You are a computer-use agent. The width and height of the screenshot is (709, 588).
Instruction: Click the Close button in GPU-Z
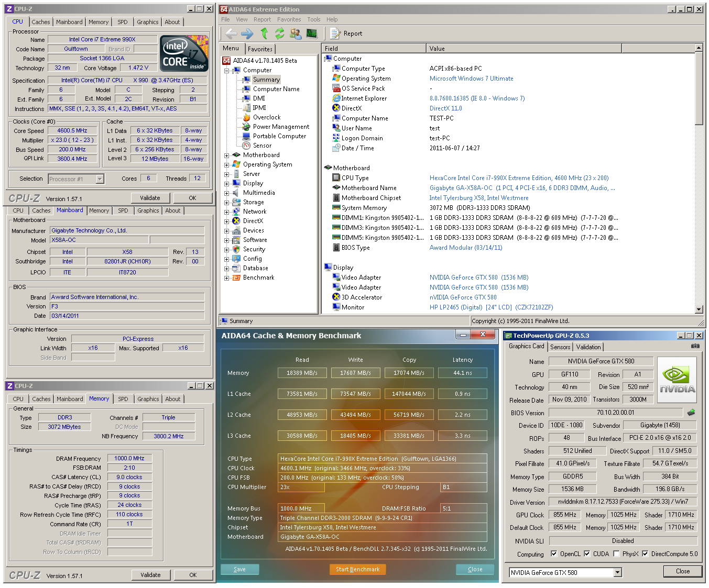click(683, 571)
